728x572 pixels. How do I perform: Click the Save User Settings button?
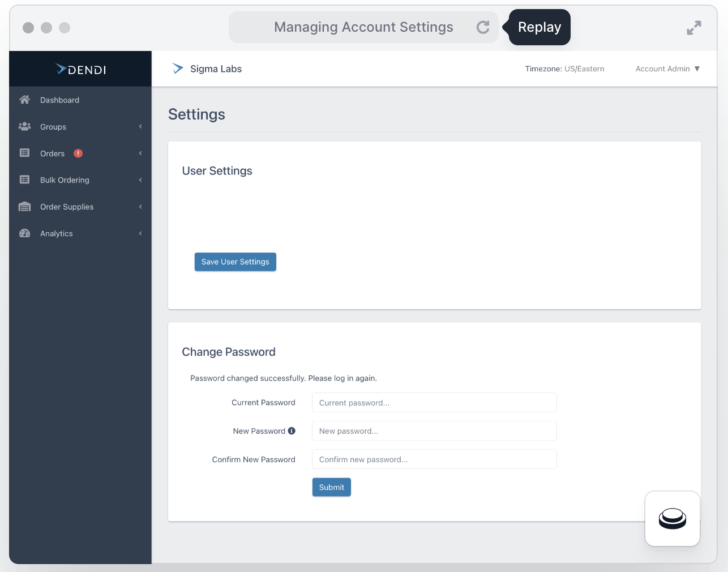[x=235, y=262]
